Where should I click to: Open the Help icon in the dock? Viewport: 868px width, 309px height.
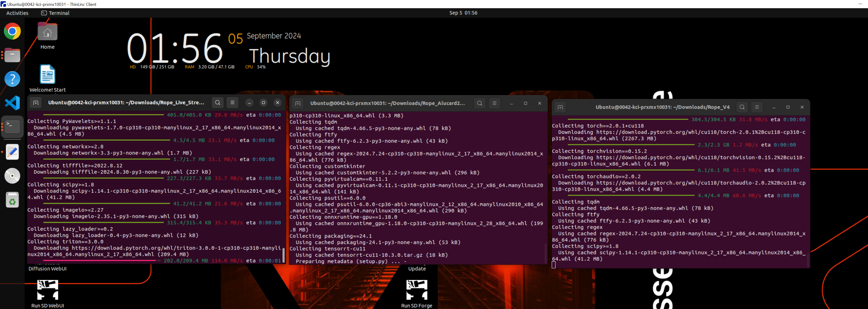tap(12, 79)
